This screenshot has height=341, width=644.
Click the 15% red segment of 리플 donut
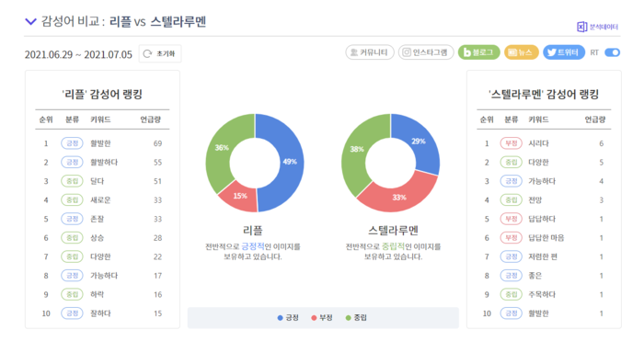(240, 196)
